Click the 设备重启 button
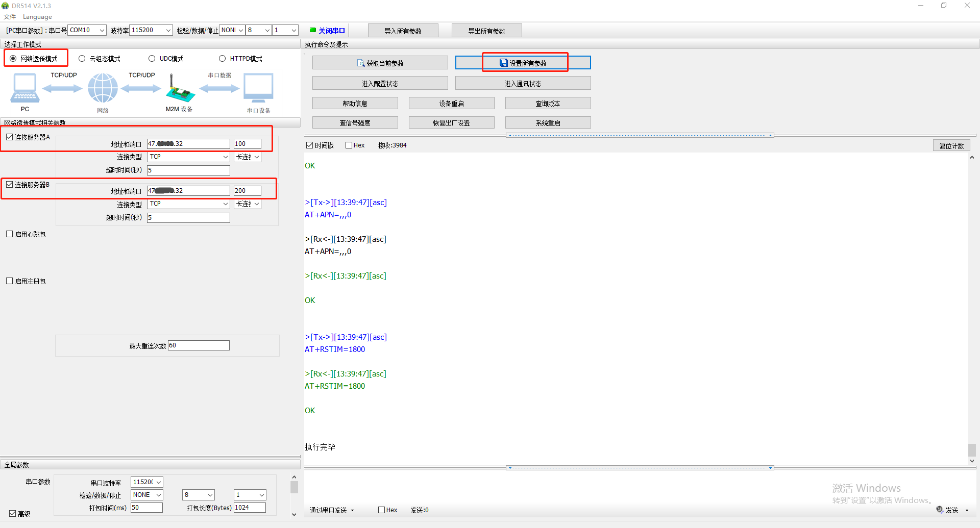 (451, 104)
